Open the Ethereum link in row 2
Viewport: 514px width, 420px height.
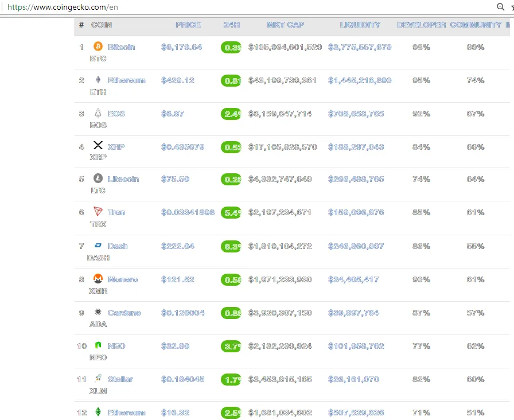click(x=127, y=81)
